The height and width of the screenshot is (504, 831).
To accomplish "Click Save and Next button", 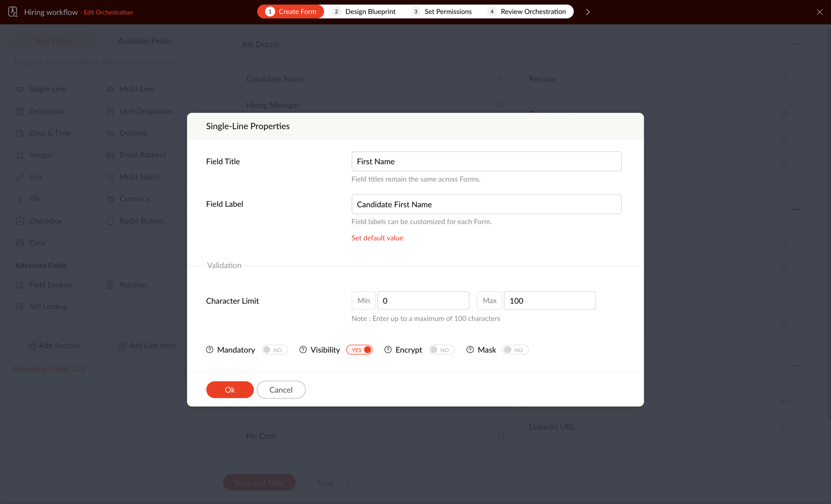I will coord(260,483).
